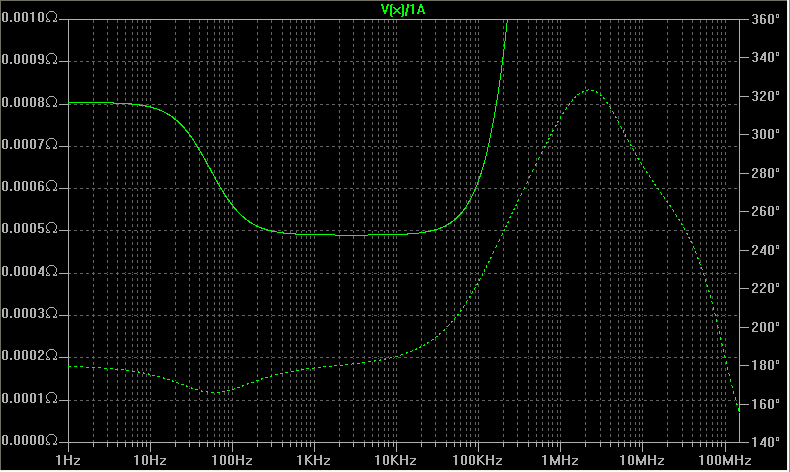Click the V(x)/1A trace label
Screen dimensions: 790x472
click(403, 10)
